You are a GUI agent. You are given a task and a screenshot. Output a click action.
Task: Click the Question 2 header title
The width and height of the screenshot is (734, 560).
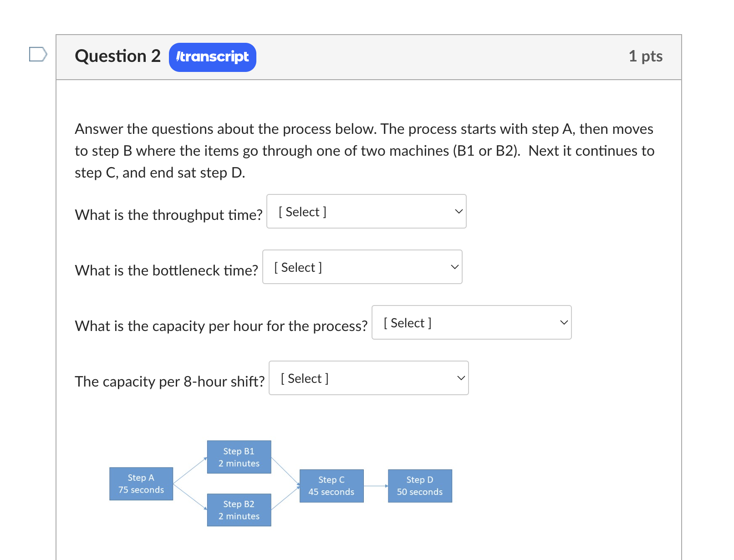pyautogui.click(x=118, y=56)
